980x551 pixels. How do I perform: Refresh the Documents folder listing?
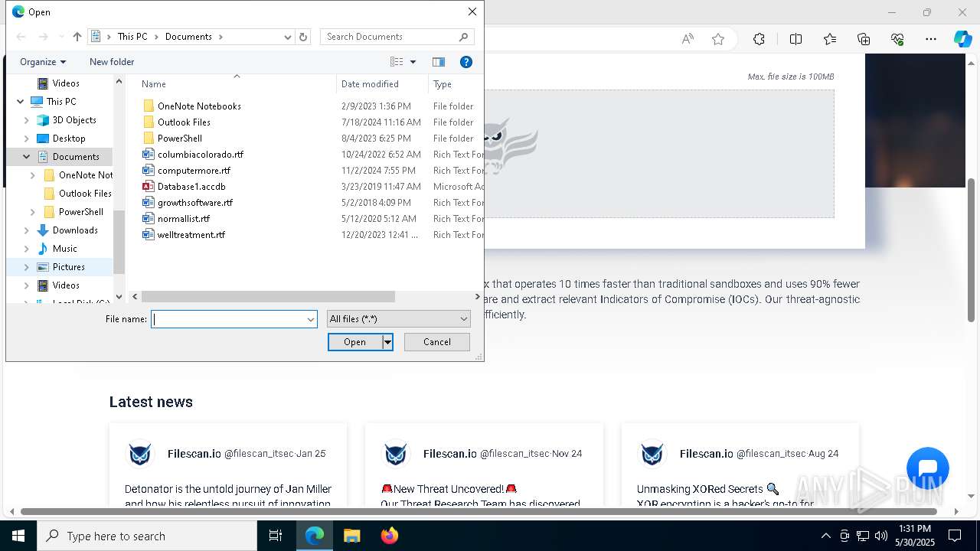tap(303, 37)
